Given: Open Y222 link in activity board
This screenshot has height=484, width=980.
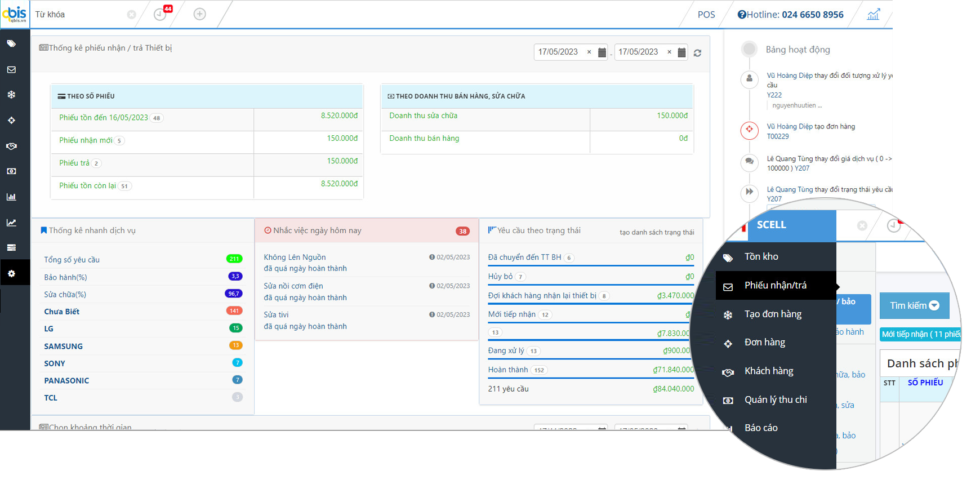Looking at the screenshot, I should [774, 95].
